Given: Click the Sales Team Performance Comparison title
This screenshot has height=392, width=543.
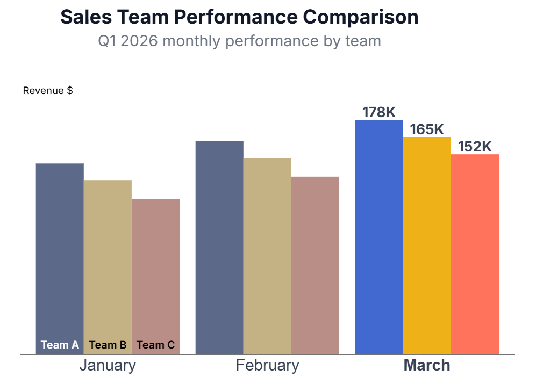Looking at the screenshot, I should [x=239, y=17].
